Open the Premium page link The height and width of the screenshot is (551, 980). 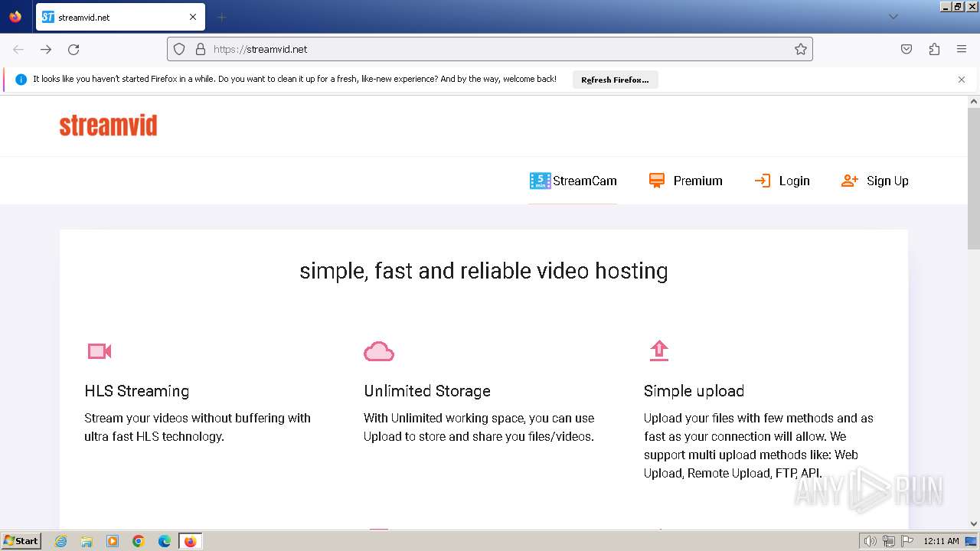[685, 181]
